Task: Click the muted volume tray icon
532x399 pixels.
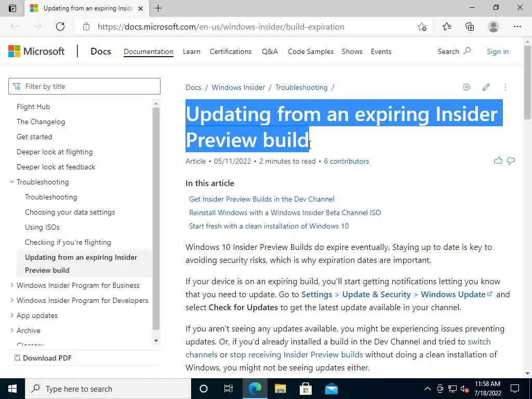Action: tap(464, 389)
